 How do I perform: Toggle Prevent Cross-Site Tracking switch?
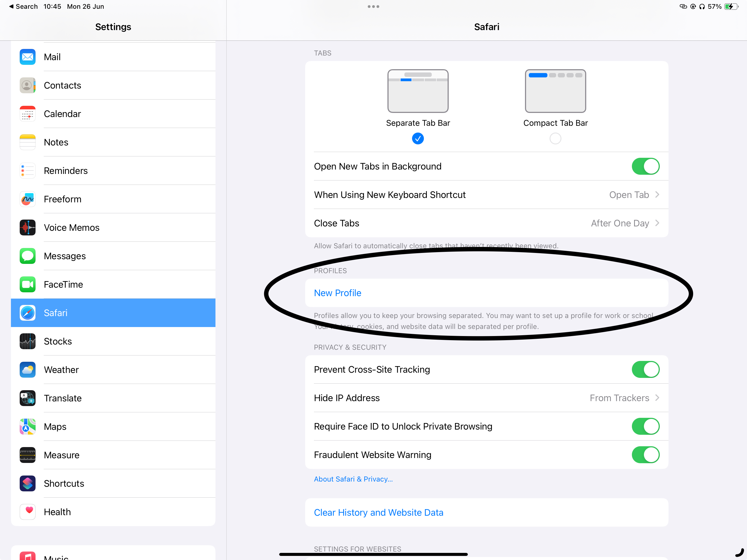tap(645, 369)
